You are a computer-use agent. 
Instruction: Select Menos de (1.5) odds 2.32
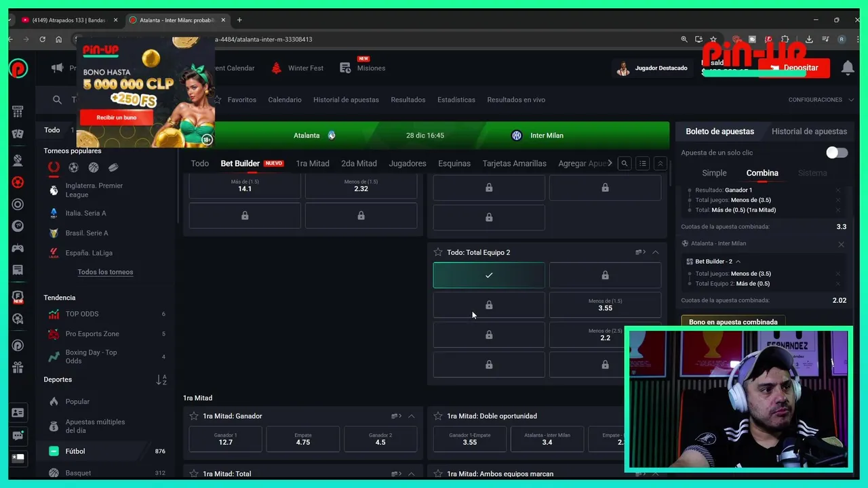(x=361, y=186)
